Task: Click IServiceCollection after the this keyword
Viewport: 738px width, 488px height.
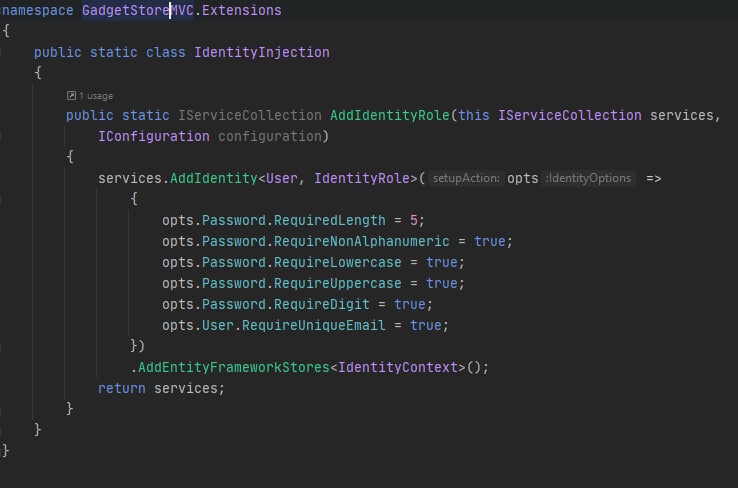Action: 570,115
